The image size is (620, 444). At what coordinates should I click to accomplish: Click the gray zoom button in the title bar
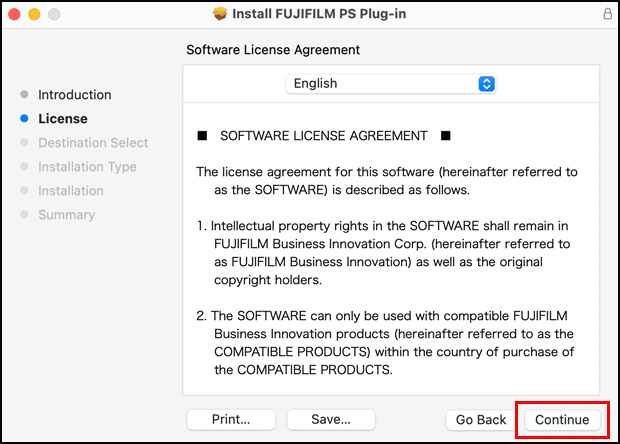coord(54,15)
